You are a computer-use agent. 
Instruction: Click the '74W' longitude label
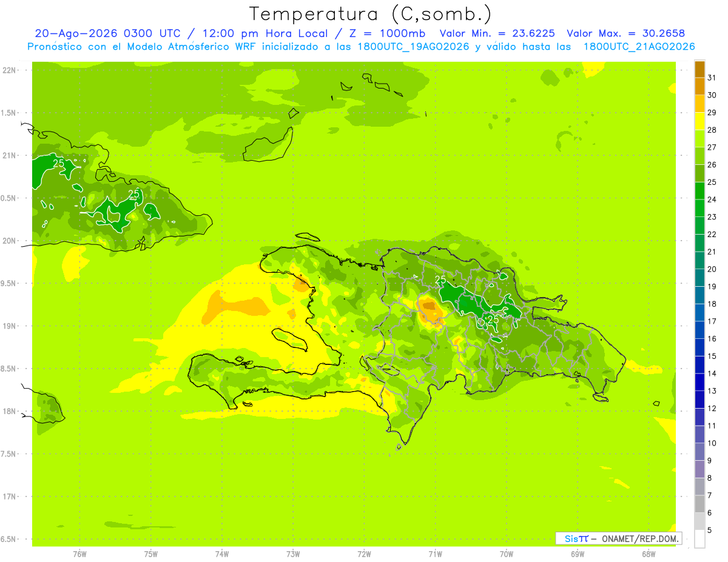click(x=222, y=554)
